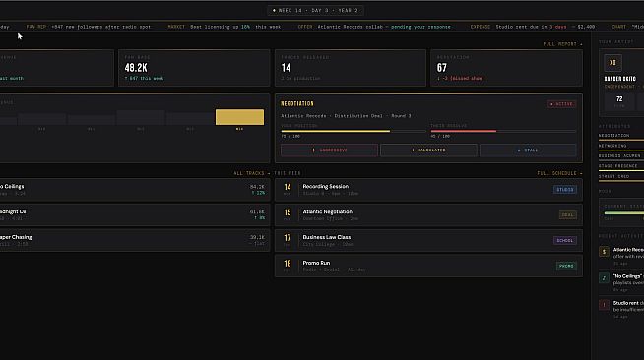Click the Week 14 Day 3 date indicator
The image size is (644, 360).
[315, 10]
